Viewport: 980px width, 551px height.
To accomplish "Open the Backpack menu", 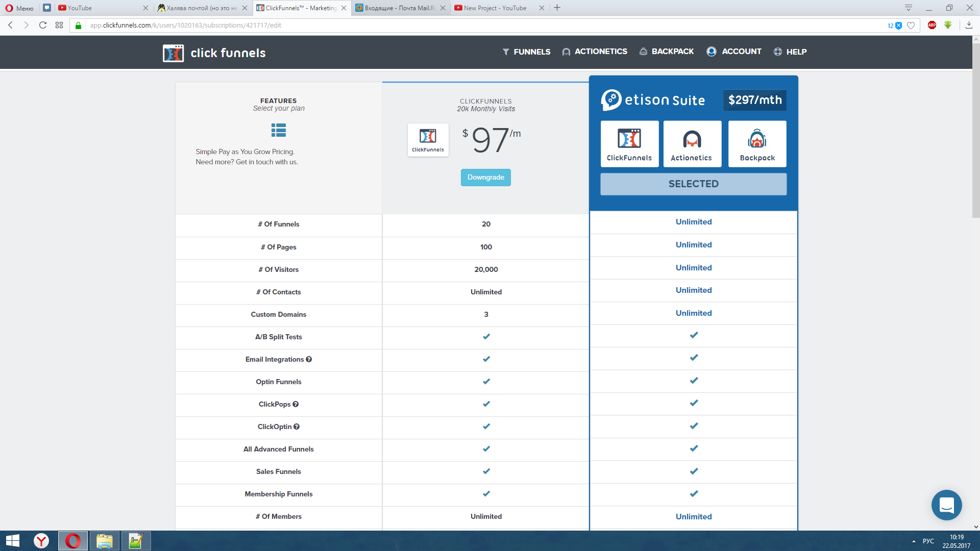I will pyautogui.click(x=667, y=52).
